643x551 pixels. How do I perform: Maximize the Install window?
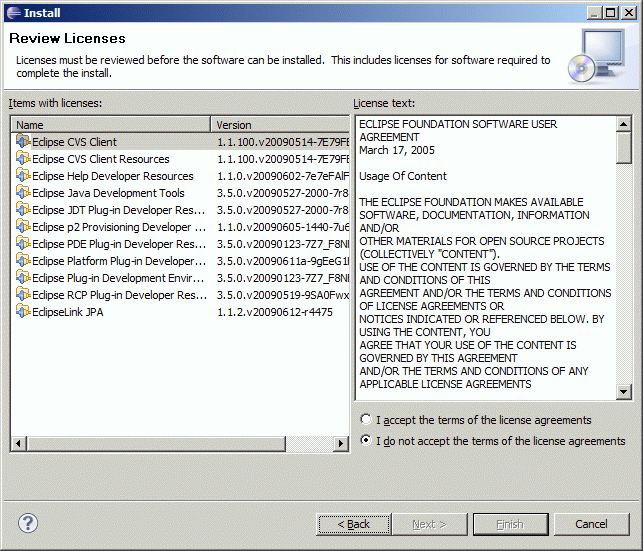coord(611,13)
